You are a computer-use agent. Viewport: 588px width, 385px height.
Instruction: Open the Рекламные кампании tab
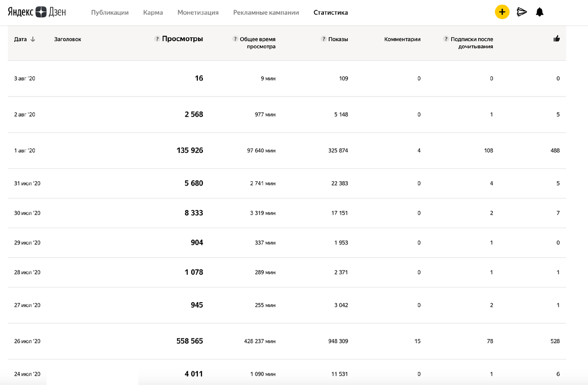pos(266,13)
